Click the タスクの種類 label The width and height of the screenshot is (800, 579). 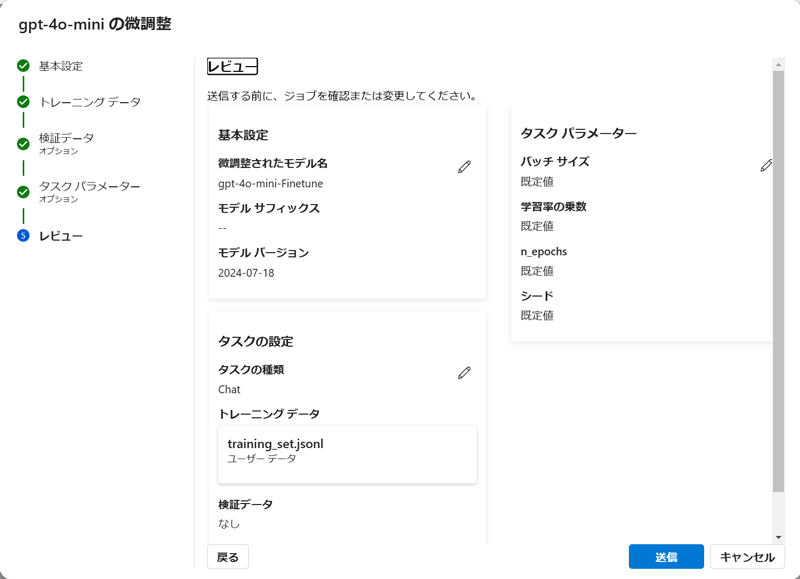[251, 369]
